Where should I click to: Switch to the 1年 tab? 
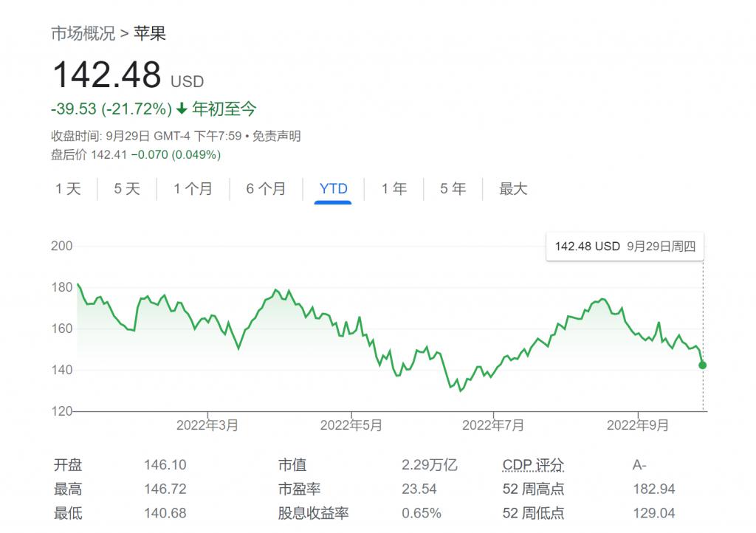[x=394, y=189]
